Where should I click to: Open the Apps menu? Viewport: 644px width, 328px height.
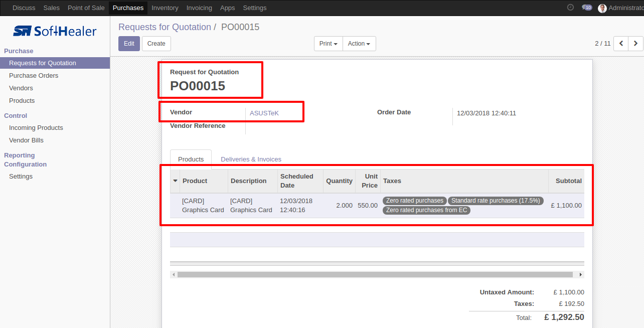(228, 8)
